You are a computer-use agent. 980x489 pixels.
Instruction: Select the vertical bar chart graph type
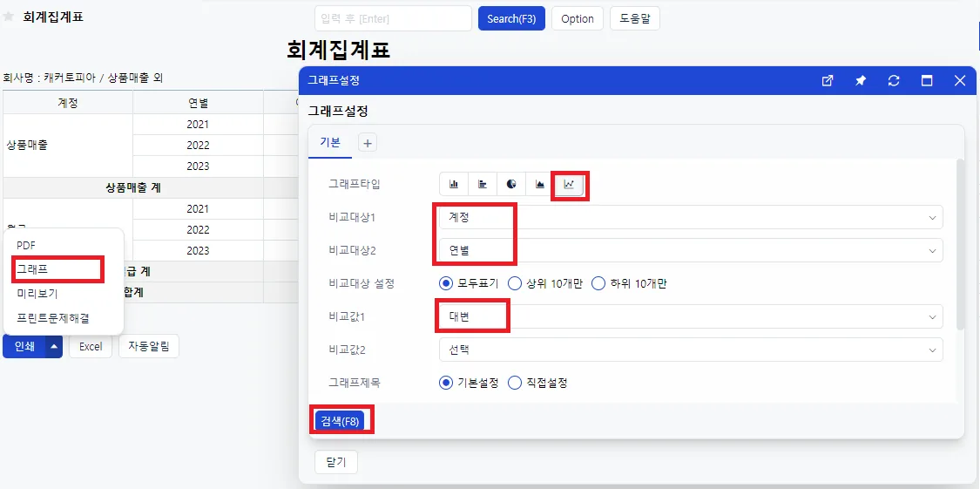pos(455,184)
